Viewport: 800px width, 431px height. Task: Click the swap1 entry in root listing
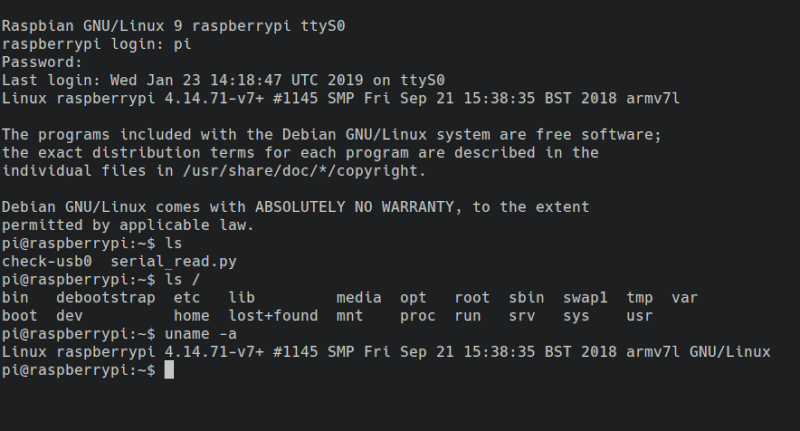tap(585, 298)
